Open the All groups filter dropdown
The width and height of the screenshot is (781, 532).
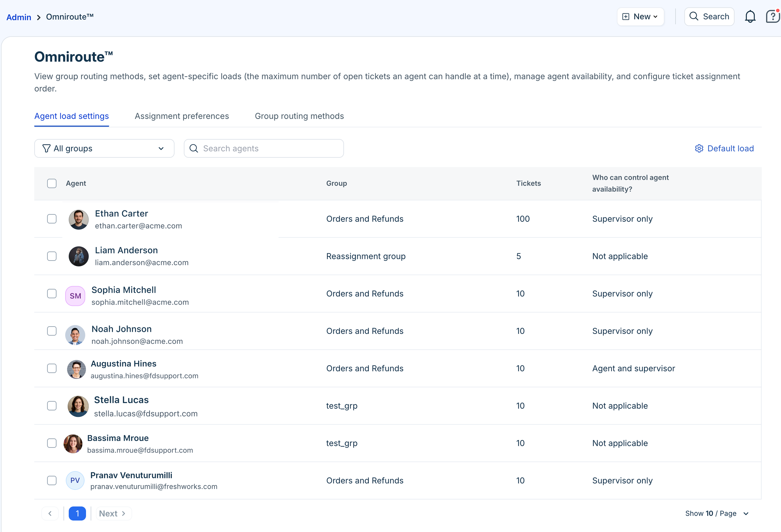coord(104,149)
